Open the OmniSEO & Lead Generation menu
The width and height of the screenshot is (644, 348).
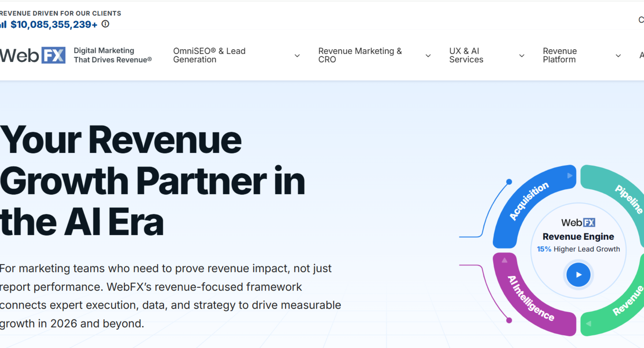[209, 55]
